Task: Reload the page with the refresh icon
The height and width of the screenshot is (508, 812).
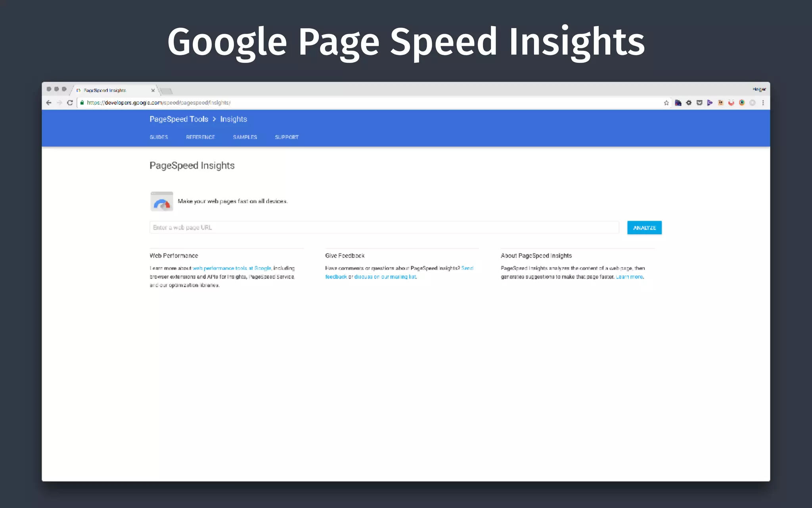Action: pyautogui.click(x=70, y=103)
